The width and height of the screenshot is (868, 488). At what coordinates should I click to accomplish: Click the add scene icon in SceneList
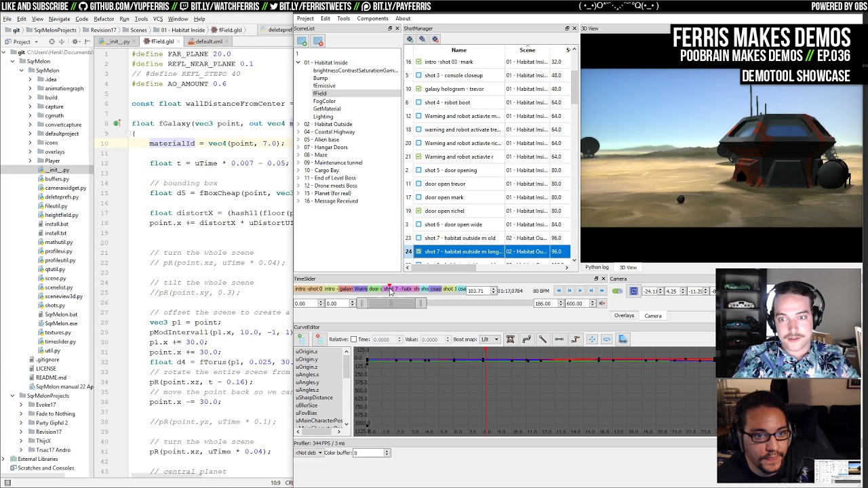pyautogui.click(x=302, y=41)
